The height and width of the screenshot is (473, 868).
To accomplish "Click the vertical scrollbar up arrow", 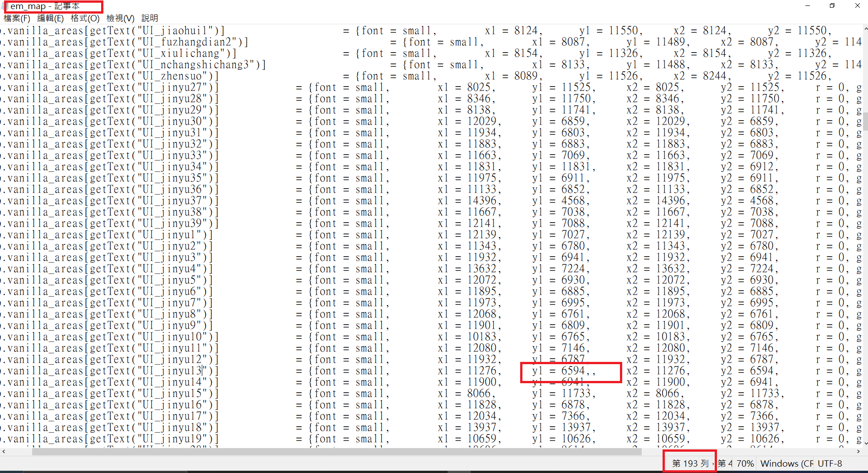I will [865, 29].
